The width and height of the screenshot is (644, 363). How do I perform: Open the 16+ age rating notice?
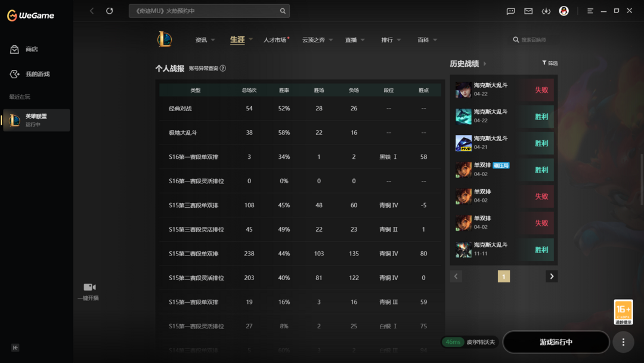click(623, 312)
